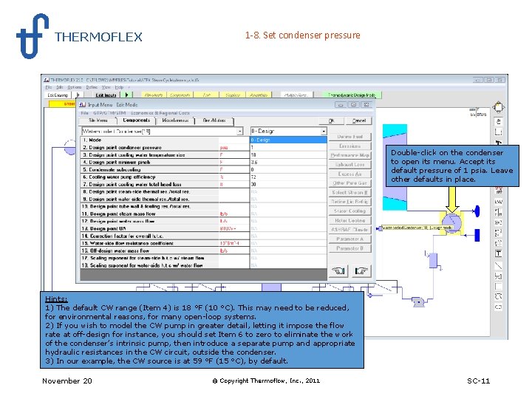The width and height of the screenshot is (532, 399).
Task: Click the Parameter B side button
Action: point(349,248)
